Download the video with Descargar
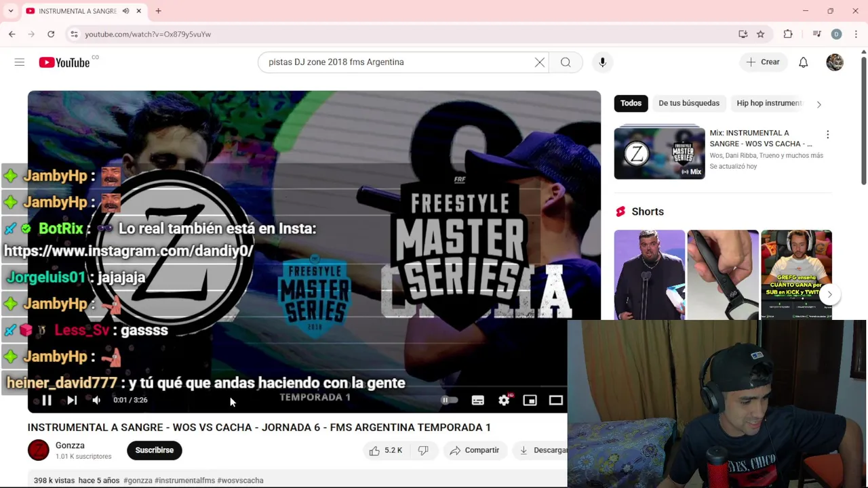Image resolution: width=868 pixels, height=488 pixels. (541, 450)
